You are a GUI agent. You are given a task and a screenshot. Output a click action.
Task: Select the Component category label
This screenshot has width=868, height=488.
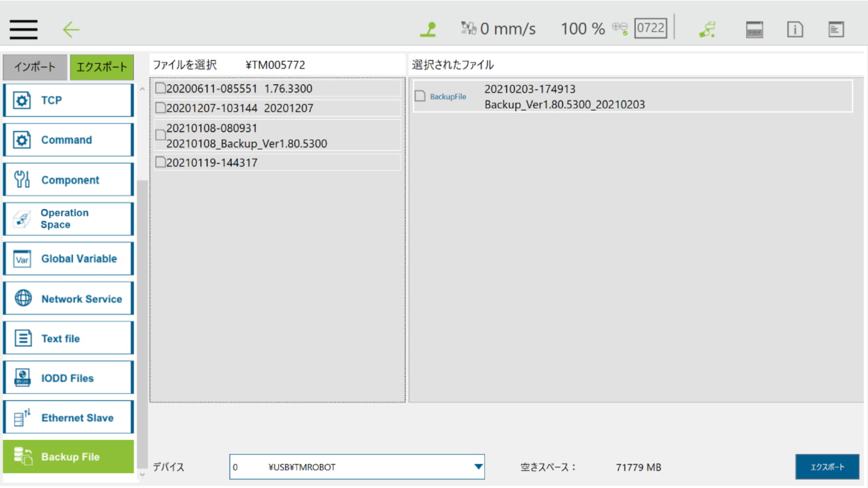click(x=70, y=180)
